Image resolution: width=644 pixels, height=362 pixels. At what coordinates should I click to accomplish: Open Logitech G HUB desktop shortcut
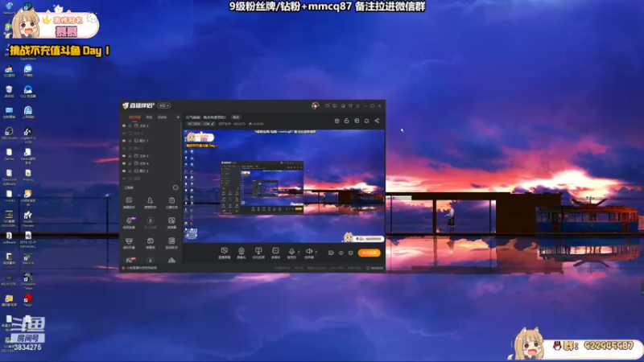coord(28,134)
